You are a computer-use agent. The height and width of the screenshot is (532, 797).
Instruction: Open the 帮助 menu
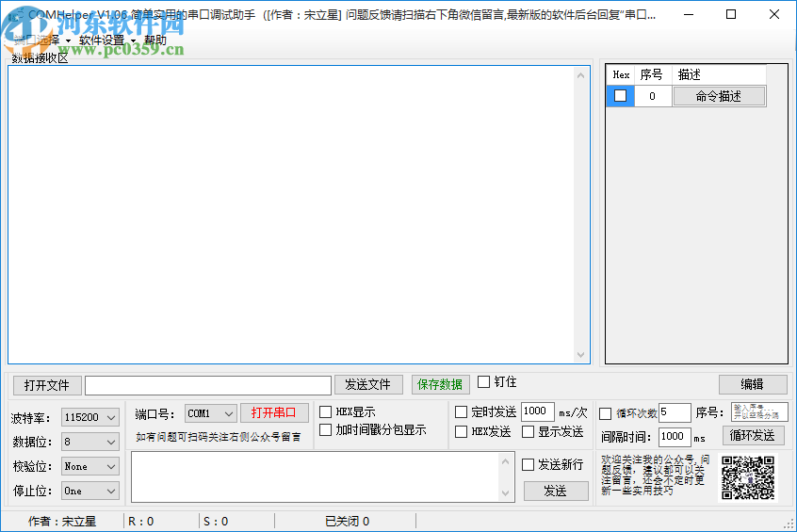click(155, 40)
